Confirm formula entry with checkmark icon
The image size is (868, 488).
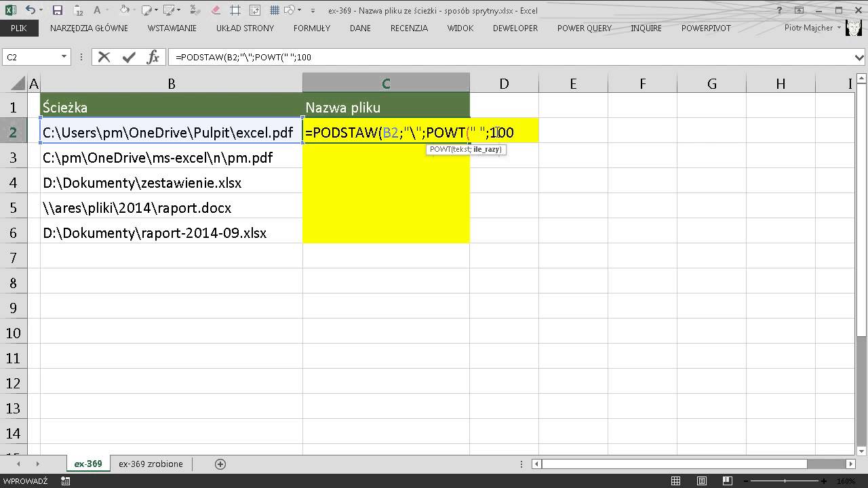129,58
